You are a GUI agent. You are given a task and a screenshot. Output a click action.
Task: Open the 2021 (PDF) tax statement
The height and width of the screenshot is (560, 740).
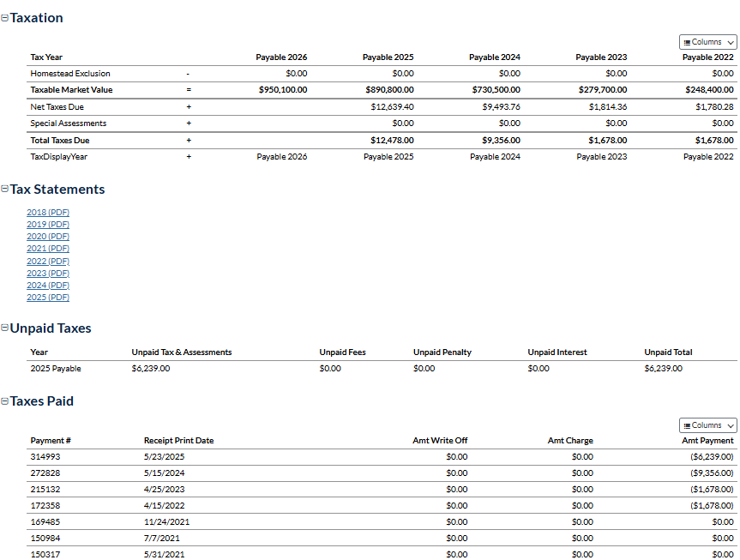[x=48, y=249]
